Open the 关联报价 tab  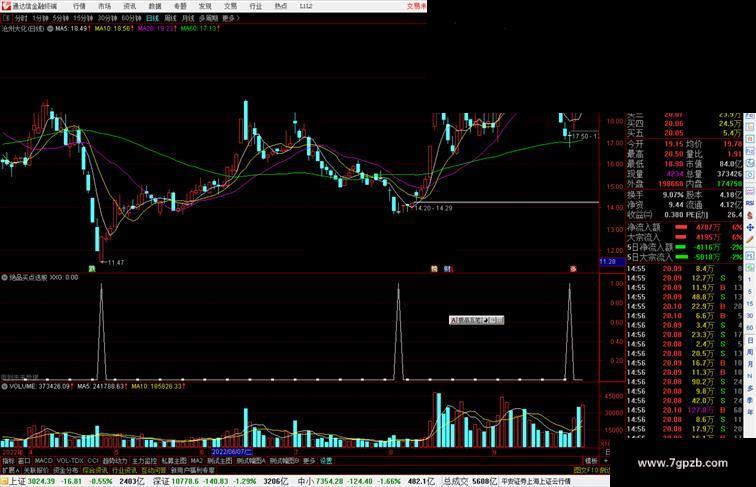[x=36, y=470]
